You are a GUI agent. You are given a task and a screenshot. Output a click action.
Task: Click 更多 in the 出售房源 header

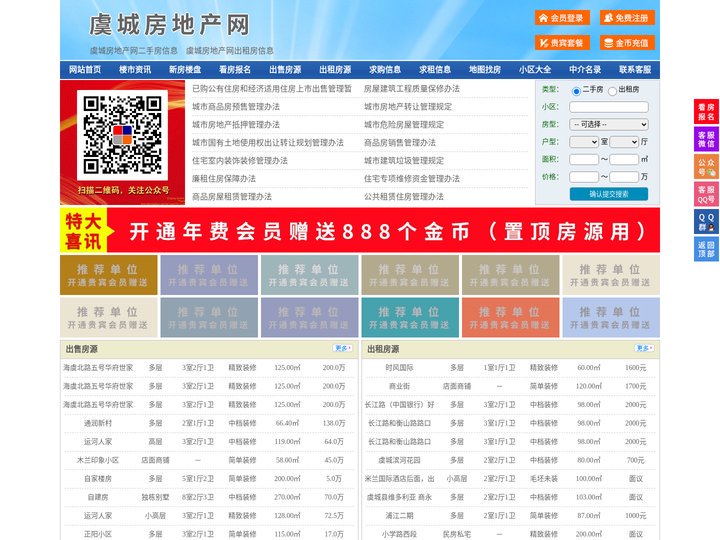343,349
